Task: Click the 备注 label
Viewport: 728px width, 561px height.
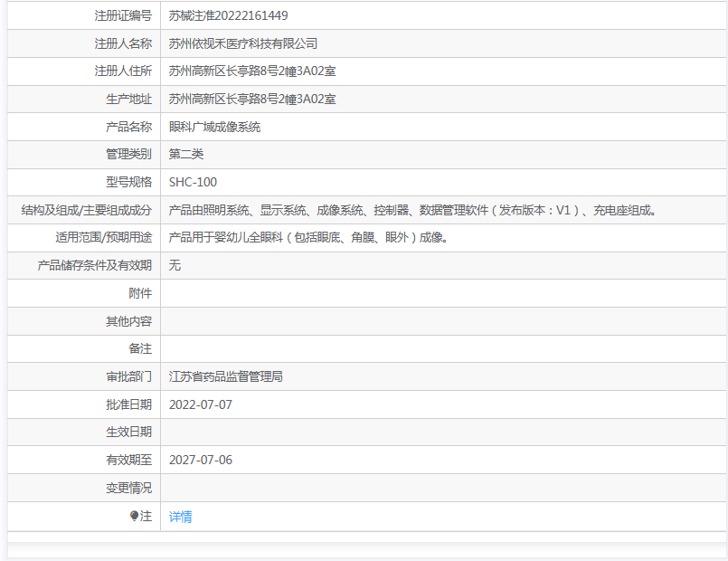Action: [140, 348]
